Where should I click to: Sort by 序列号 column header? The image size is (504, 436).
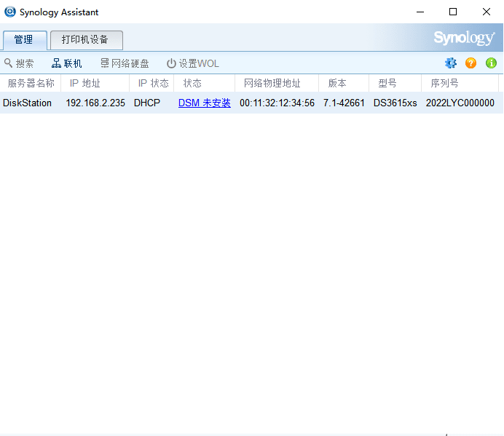[x=460, y=83]
